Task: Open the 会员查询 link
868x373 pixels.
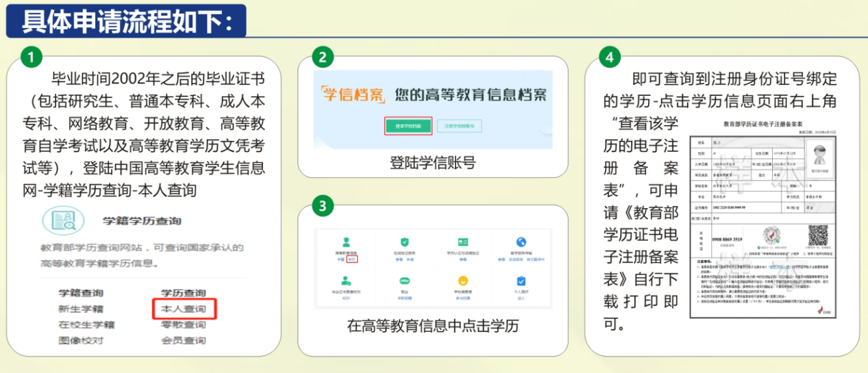Action: click(183, 340)
